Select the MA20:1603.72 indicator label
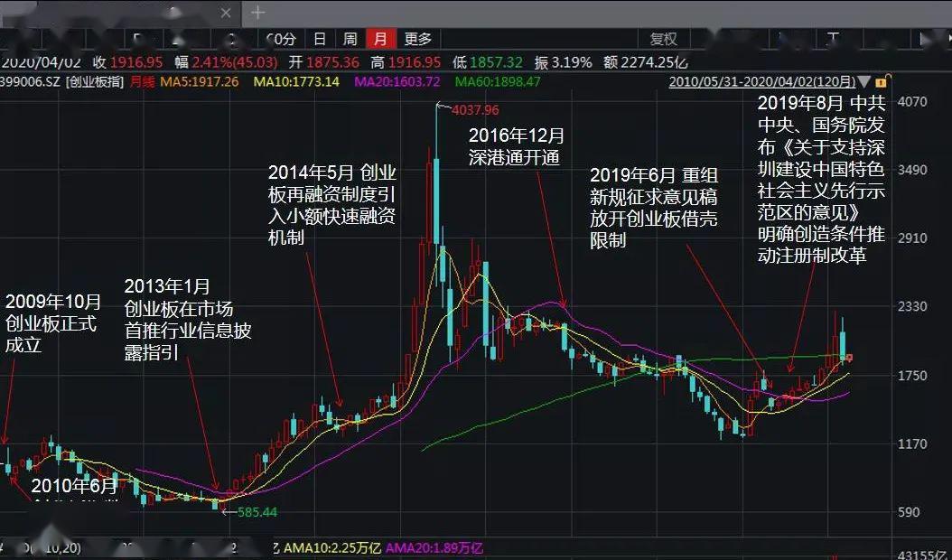 397,81
